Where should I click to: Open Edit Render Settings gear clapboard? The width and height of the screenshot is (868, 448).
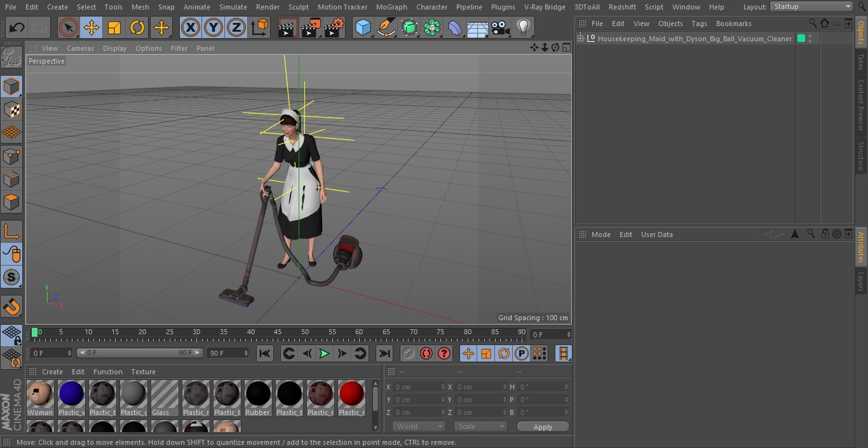334,27
